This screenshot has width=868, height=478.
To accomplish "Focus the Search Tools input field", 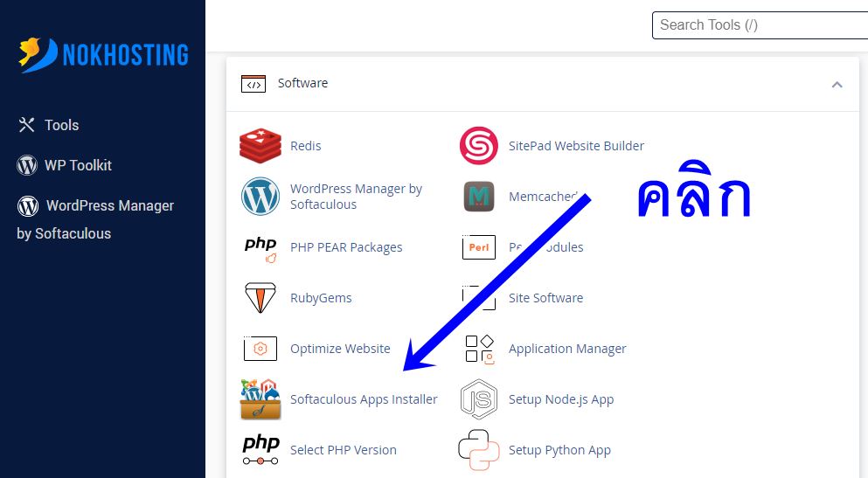I will click(x=760, y=25).
